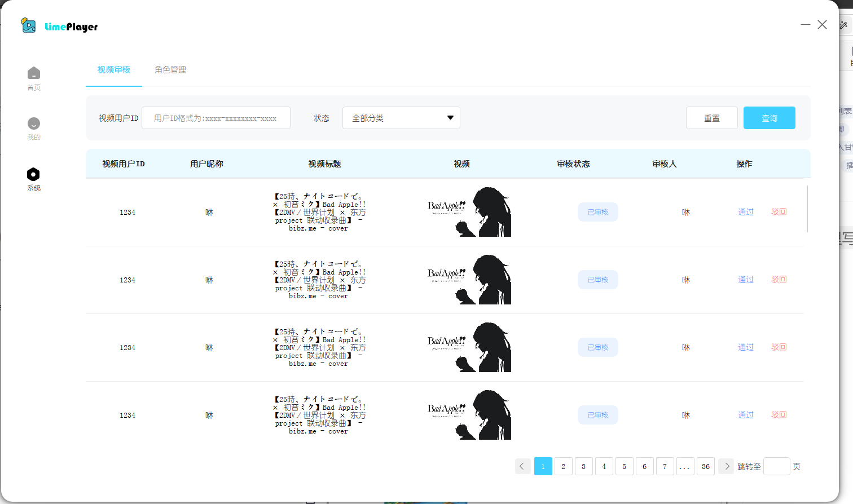
Task: Click 通过 in the second table row
Action: click(x=746, y=280)
